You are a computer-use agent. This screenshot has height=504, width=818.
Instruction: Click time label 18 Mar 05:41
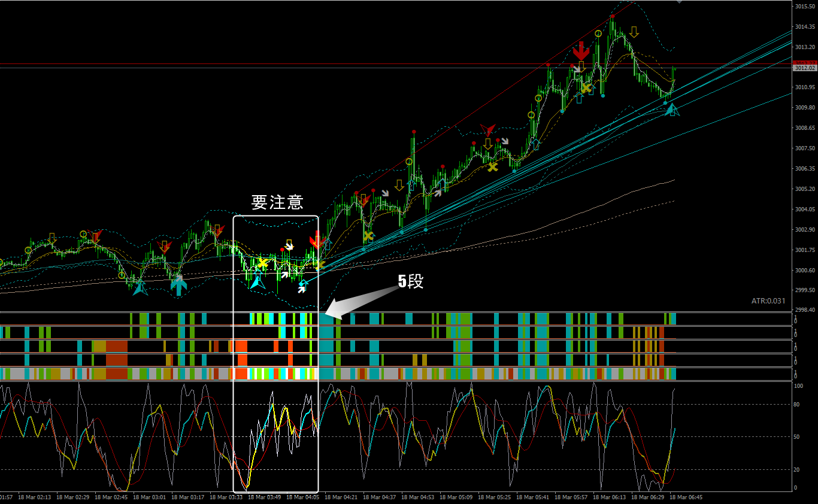coord(534,497)
